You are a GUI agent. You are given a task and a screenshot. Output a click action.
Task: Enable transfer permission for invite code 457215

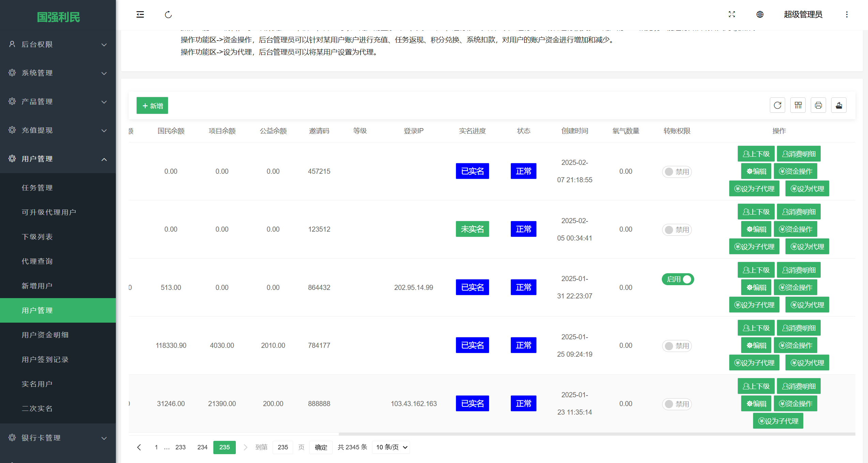[676, 172]
